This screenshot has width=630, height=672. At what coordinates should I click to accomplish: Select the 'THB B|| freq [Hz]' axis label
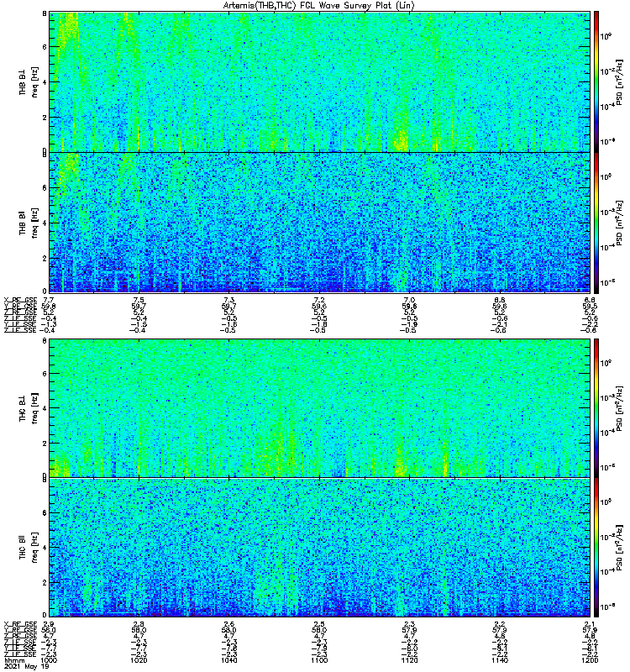point(29,223)
